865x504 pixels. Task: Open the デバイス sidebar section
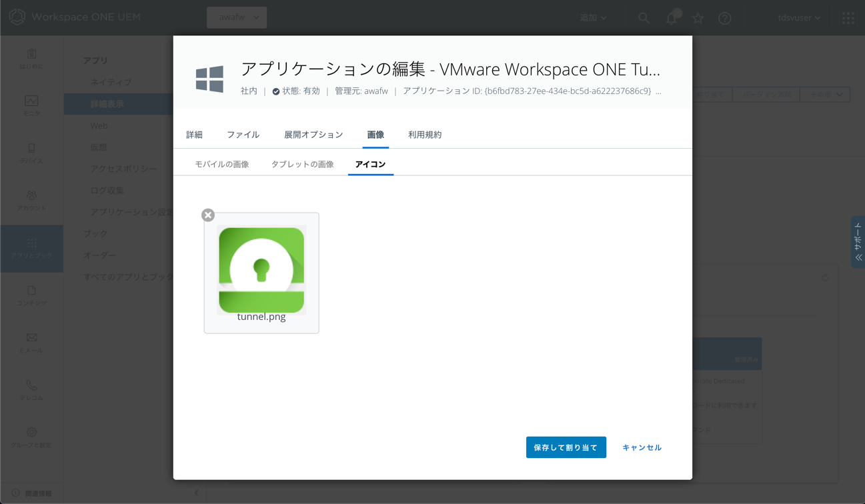pyautogui.click(x=31, y=153)
